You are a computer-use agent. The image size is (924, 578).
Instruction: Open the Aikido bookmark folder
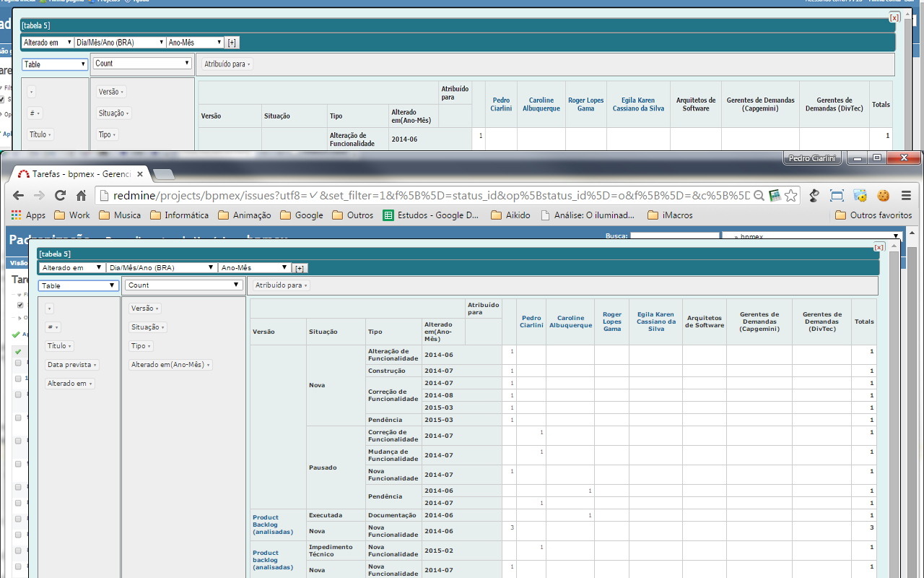[x=510, y=215]
